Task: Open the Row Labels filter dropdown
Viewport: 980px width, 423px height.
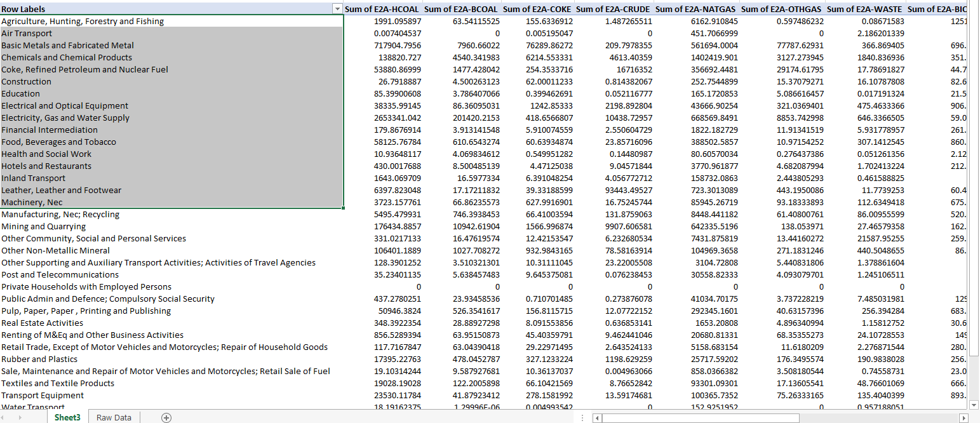Action: (337, 10)
